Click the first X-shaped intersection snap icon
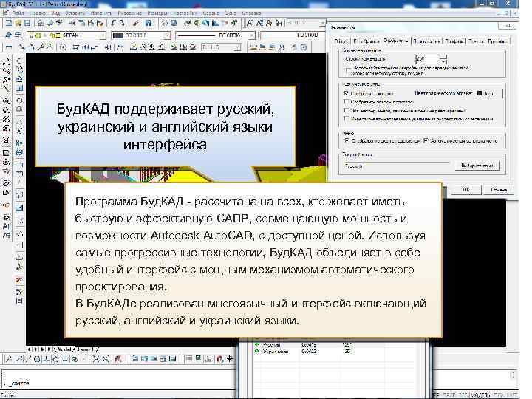 [96, 358]
